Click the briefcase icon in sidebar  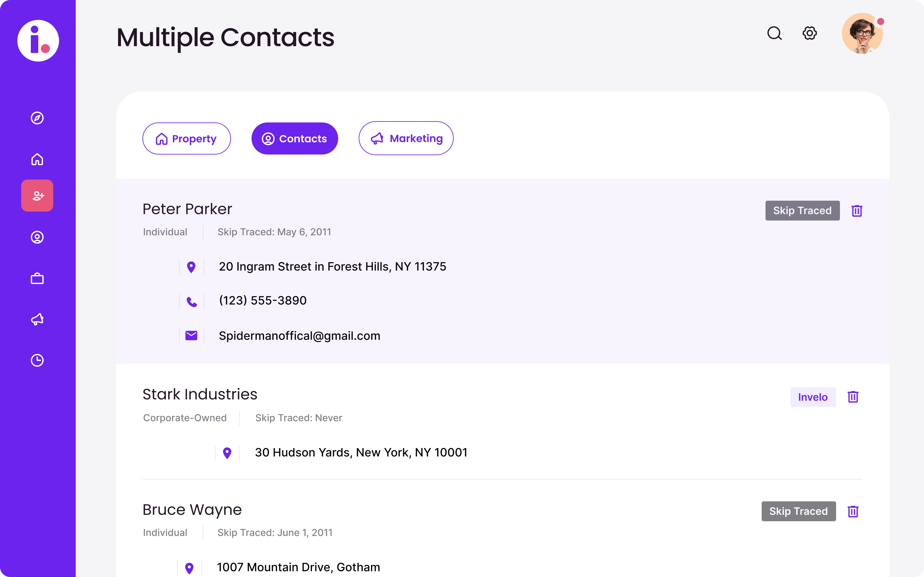37,279
